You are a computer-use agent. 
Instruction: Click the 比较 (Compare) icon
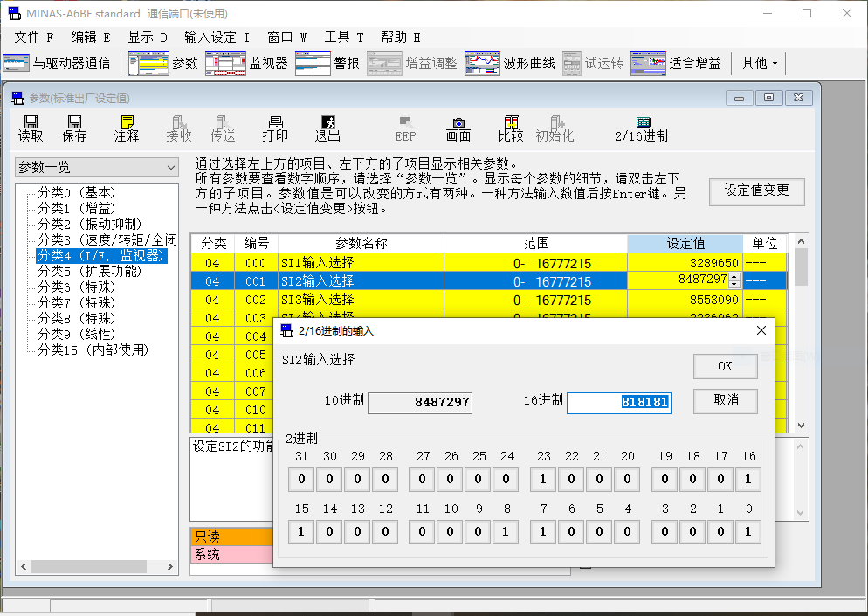(511, 128)
